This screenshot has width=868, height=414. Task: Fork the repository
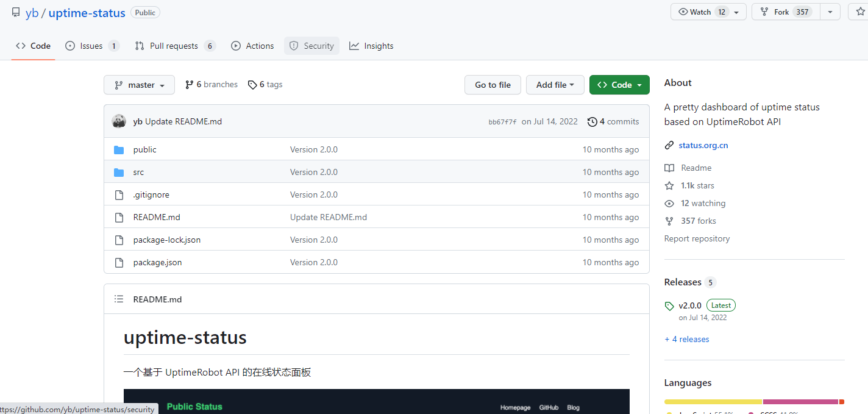[786, 12]
